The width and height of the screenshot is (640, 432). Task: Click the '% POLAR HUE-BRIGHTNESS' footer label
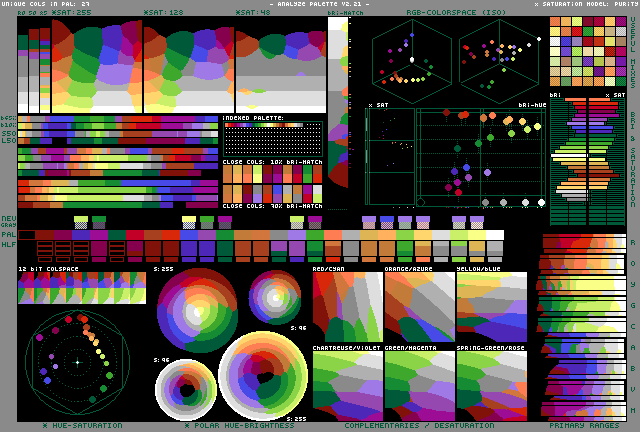tap(240, 425)
